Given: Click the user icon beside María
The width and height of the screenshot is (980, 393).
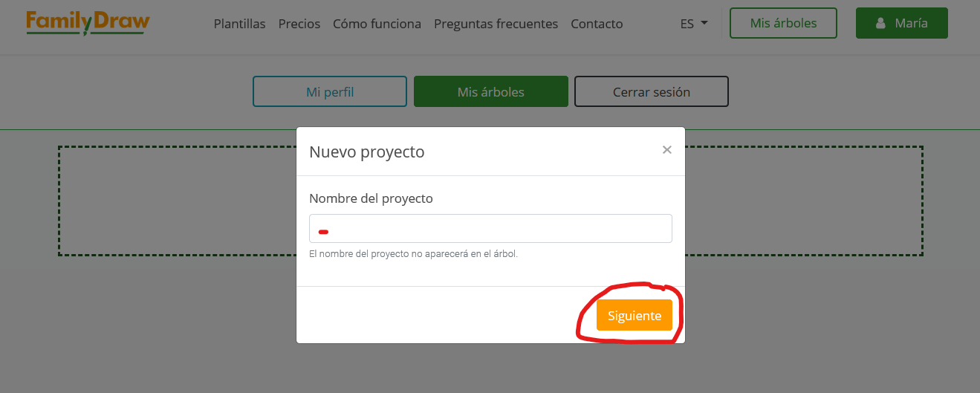Looking at the screenshot, I should [881, 23].
